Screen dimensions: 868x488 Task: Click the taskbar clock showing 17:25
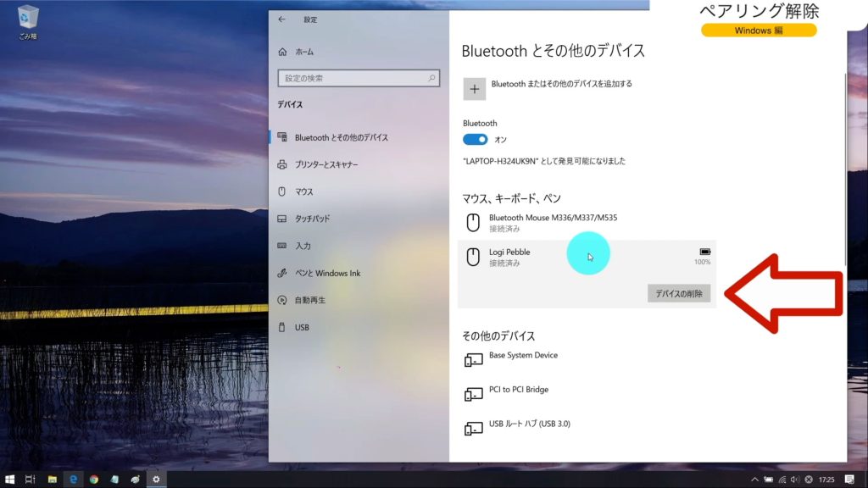tap(826, 480)
